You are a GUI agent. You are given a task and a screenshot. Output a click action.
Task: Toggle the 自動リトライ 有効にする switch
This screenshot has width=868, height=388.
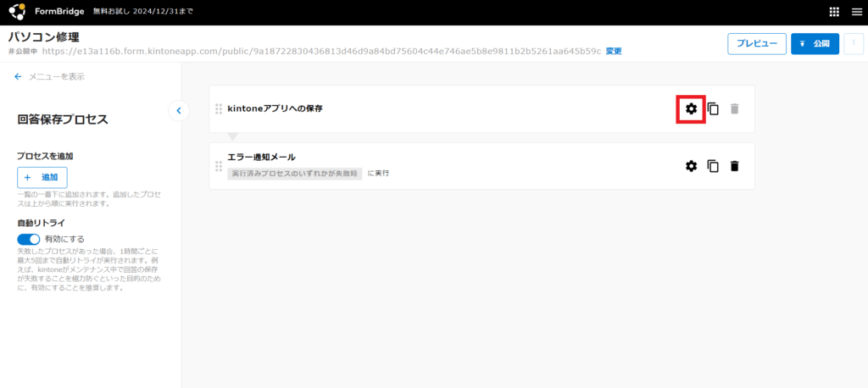[29, 239]
